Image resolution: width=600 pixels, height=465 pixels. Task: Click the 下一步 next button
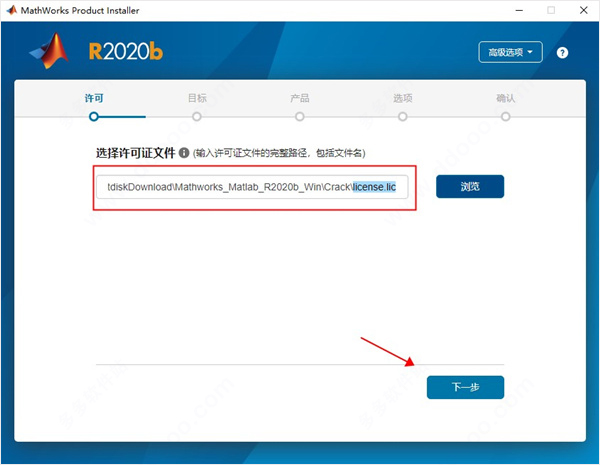465,387
